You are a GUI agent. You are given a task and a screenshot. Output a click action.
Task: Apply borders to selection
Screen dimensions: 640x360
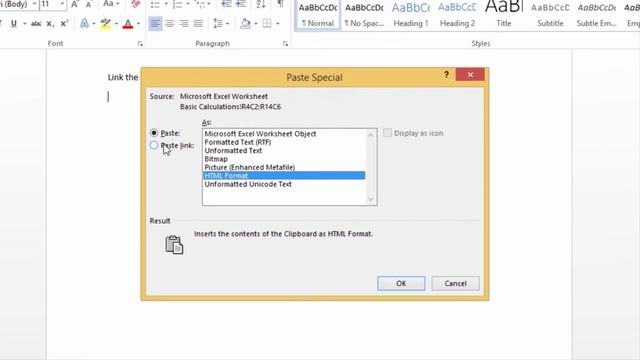coord(267,24)
